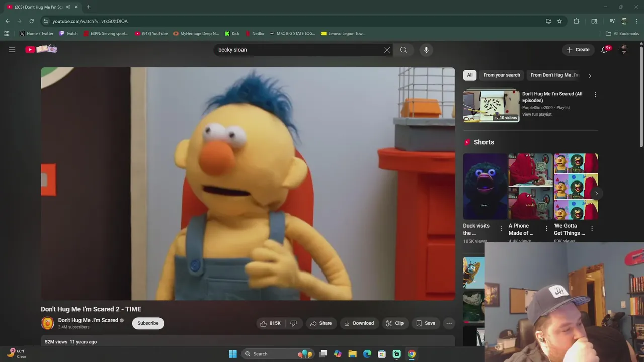This screenshot has height=362, width=644.
Task: Open Twitch bookmark
Action: click(x=68, y=34)
